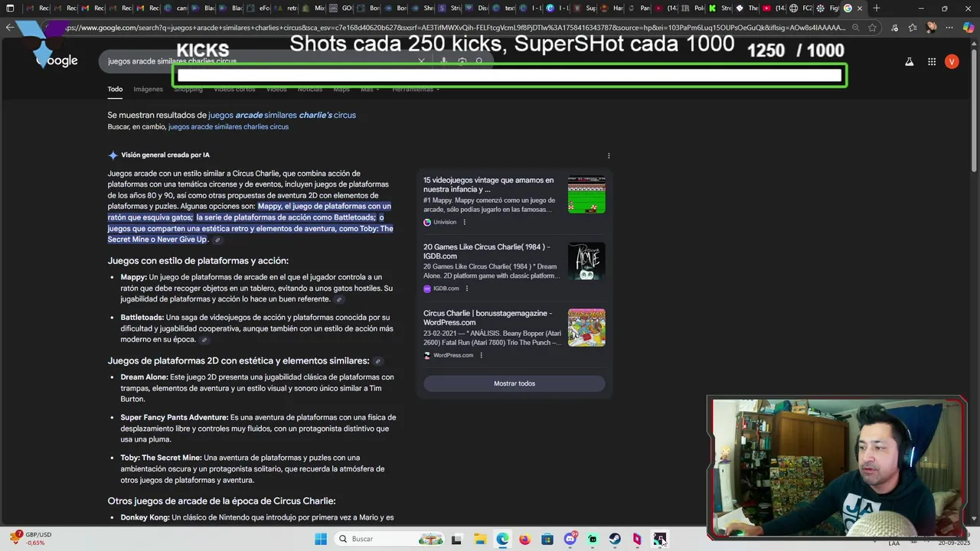Search instead for 'juegos aracde similares charlies circus'
The width and height of the screenshot is (980, 551).
(228, 127)
